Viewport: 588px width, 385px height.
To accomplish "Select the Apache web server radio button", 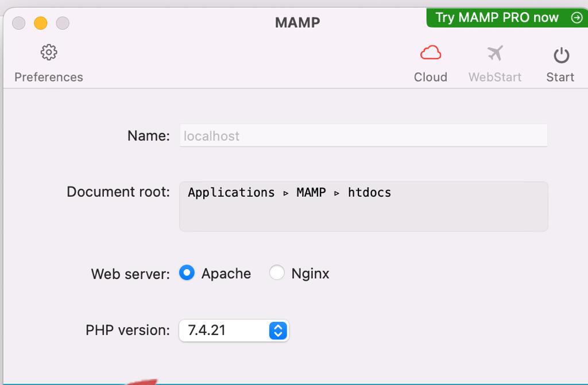I will [187, 273].
